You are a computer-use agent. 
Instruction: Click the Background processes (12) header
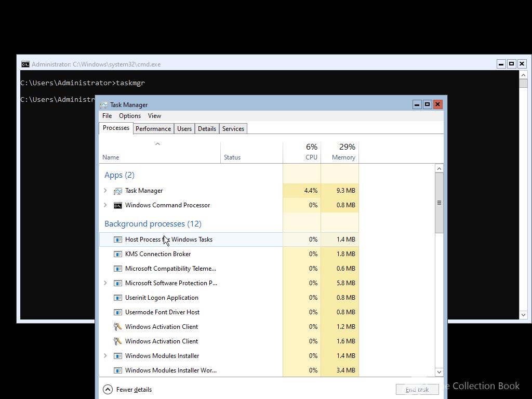coord(153,224)
